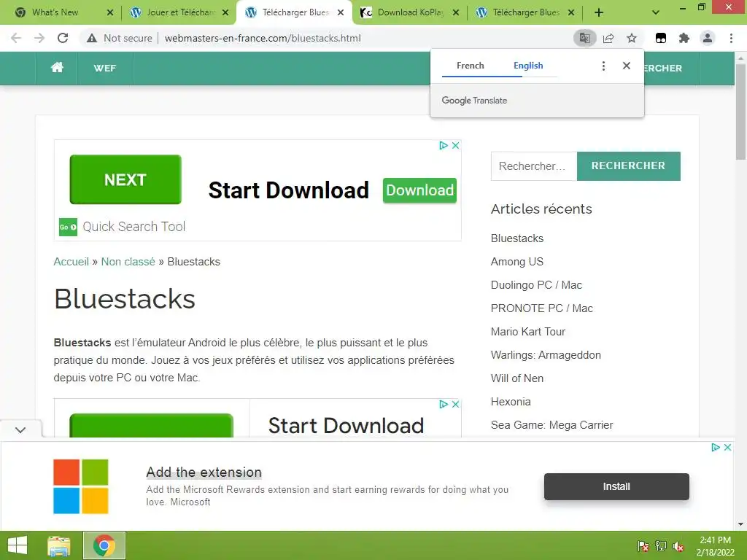
Task: Click the Go icon beside Quick Search Tool
Action: click(68, 227)
